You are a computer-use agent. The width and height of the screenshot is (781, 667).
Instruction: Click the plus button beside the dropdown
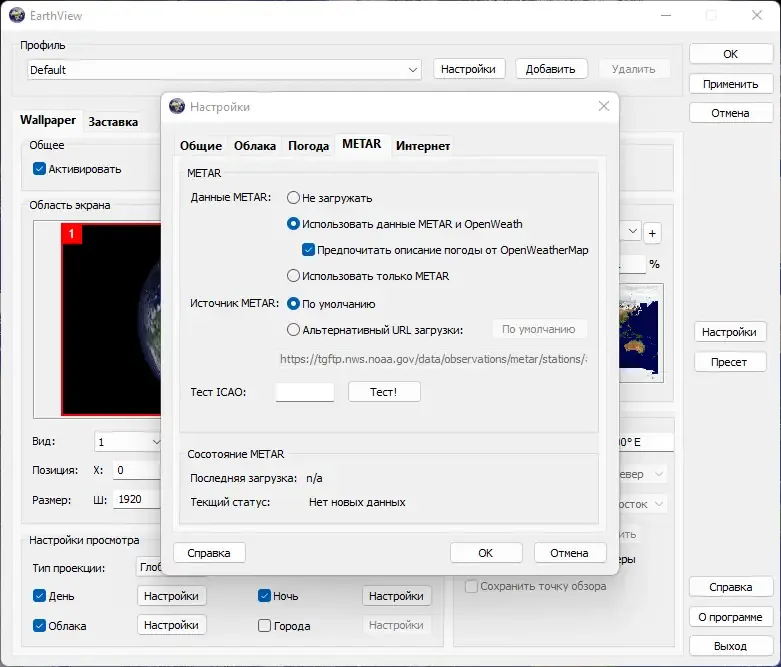(x=652, y=233)
